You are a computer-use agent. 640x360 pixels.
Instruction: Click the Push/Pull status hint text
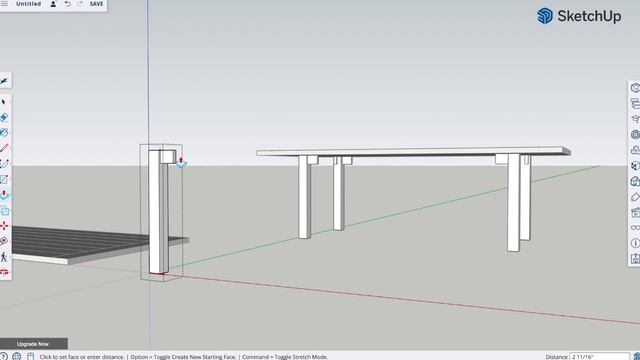click(184, 357)
